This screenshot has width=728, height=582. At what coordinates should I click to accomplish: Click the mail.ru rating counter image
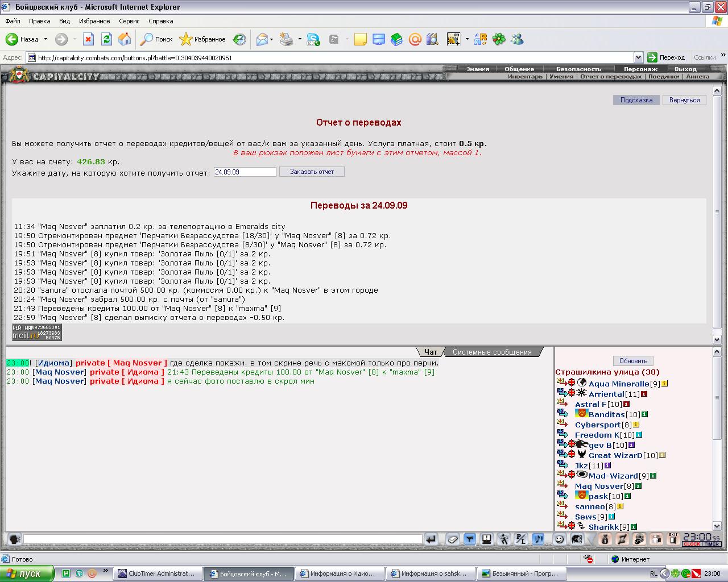(x=37, y=332)
